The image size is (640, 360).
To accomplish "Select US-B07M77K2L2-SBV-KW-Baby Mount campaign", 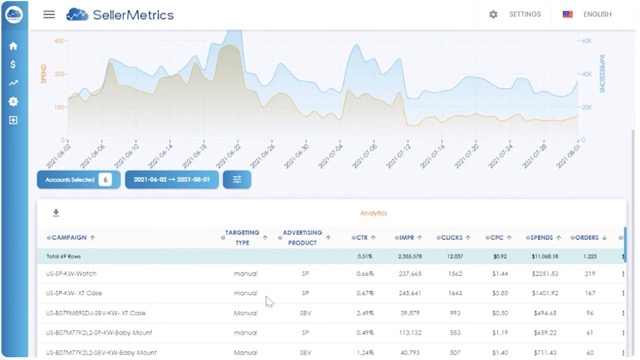I will (x=331, y=352).
